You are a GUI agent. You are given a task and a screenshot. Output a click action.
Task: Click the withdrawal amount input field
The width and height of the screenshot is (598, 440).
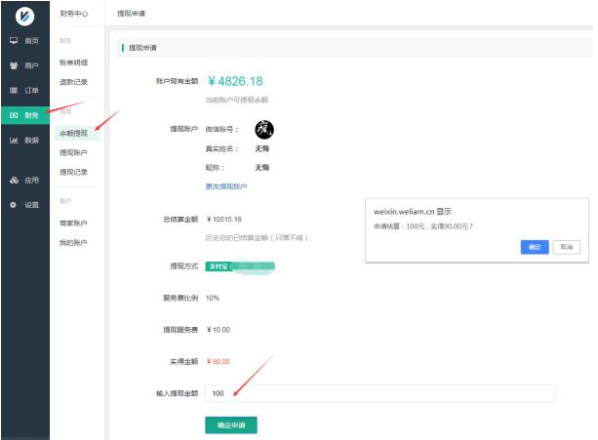380,393
